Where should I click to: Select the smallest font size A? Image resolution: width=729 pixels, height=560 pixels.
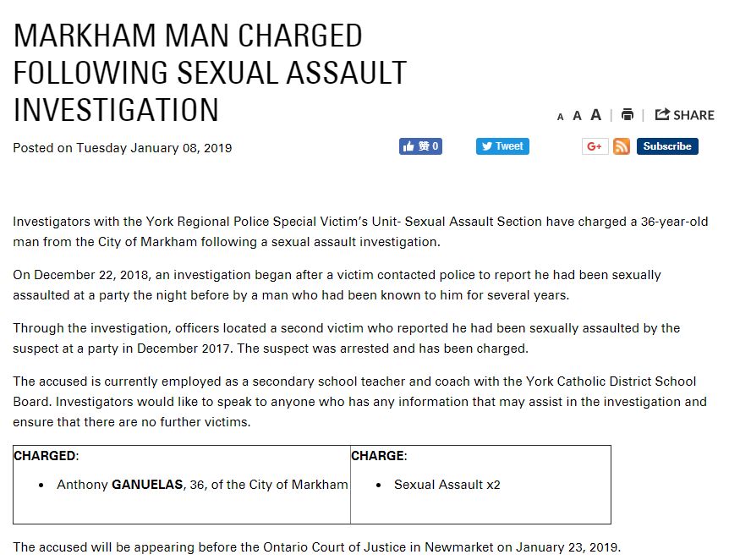click(x=560, y=117)
